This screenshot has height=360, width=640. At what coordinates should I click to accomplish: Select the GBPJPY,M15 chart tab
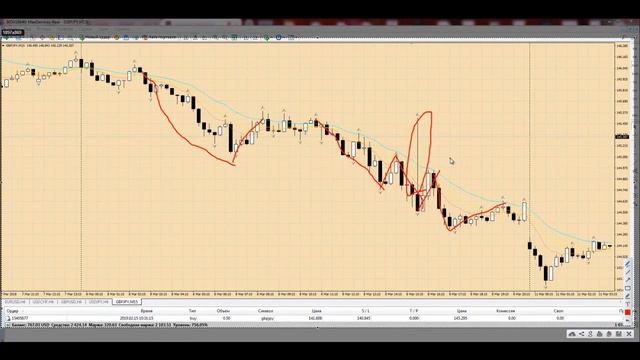127,302
